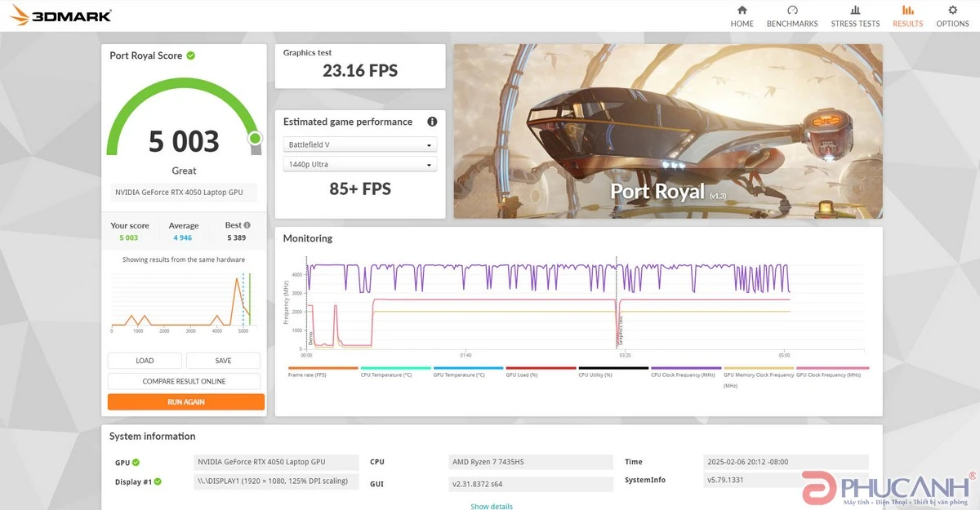The width and height of the screenshot is (980, 510).
Task: Toggle the GPU Memory Clock Frequency legend series
Action: 759,377
